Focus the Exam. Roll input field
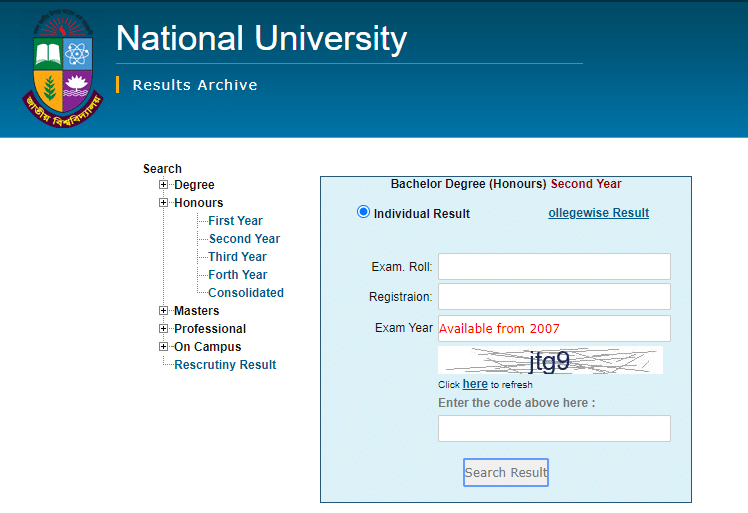Screen dimensions: 748x513 click(554, 266)
